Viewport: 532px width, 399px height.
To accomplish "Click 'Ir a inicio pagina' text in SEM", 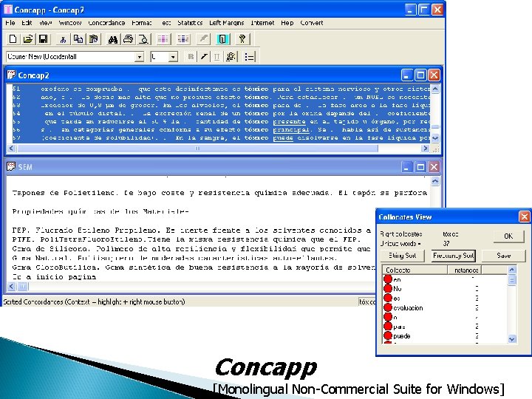I will coord(54,276).
